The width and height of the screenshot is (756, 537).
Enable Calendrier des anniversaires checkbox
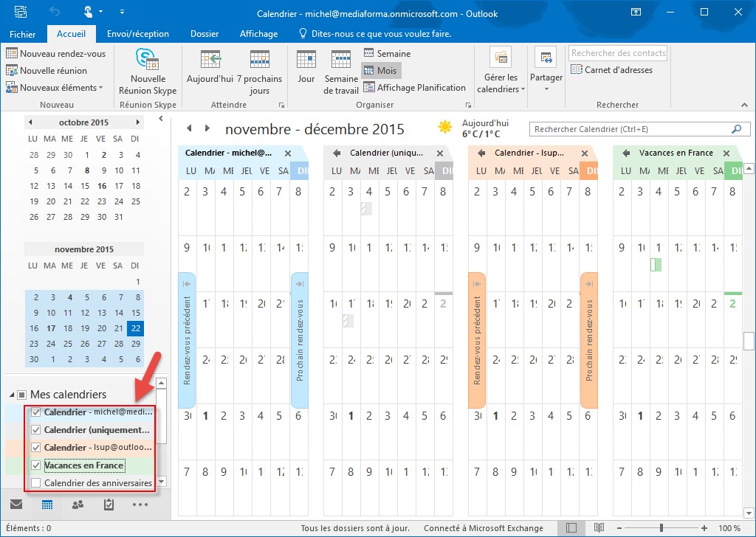(x=36, y=483)
